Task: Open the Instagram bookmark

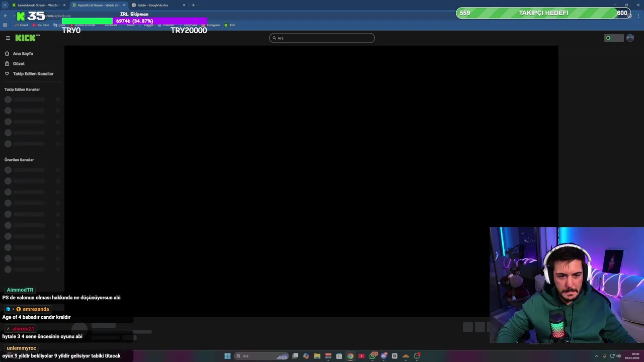Action: 211,25
